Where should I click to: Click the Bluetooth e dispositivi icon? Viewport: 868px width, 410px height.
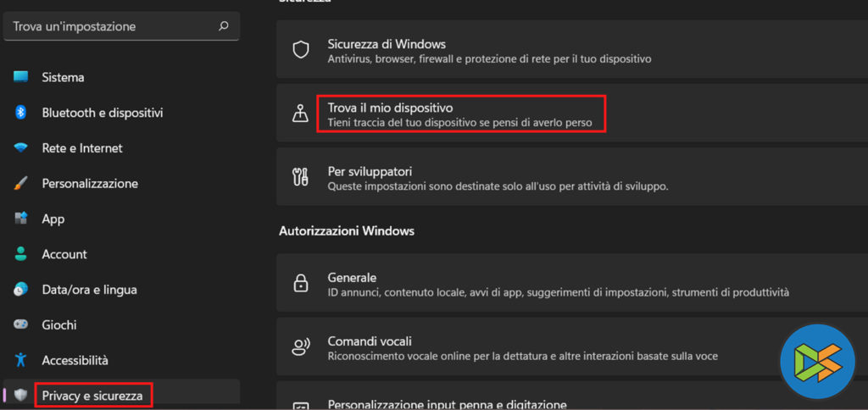coord(21,113)
